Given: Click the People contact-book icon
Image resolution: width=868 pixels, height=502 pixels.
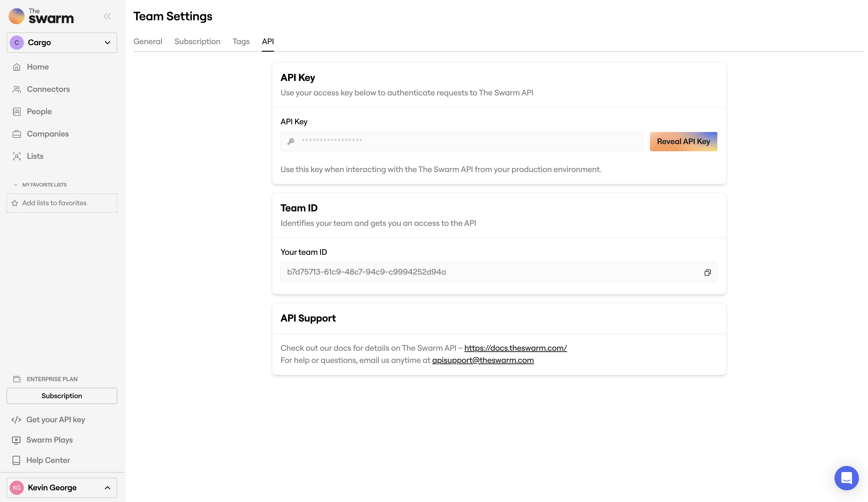Looking at the screenshot, I should pos(16,112).
